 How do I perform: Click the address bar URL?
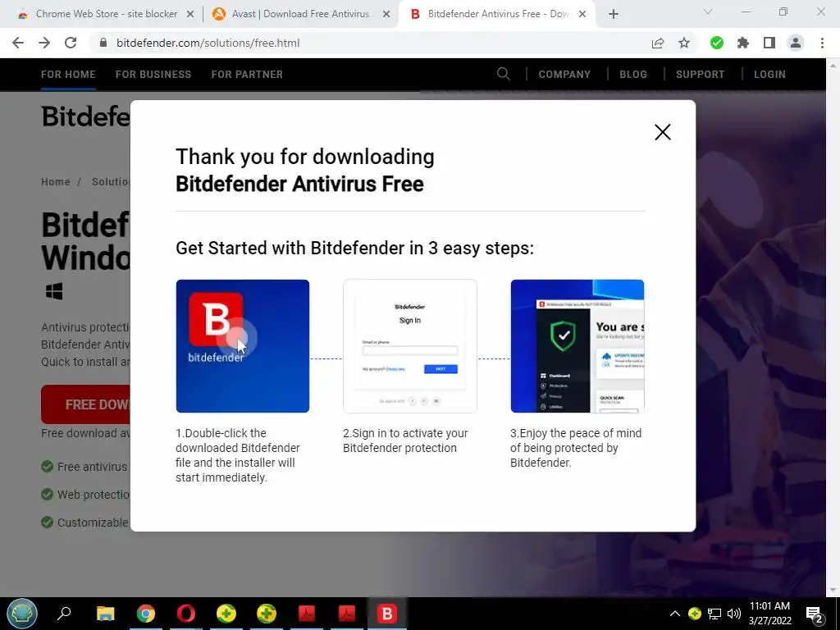208,43
